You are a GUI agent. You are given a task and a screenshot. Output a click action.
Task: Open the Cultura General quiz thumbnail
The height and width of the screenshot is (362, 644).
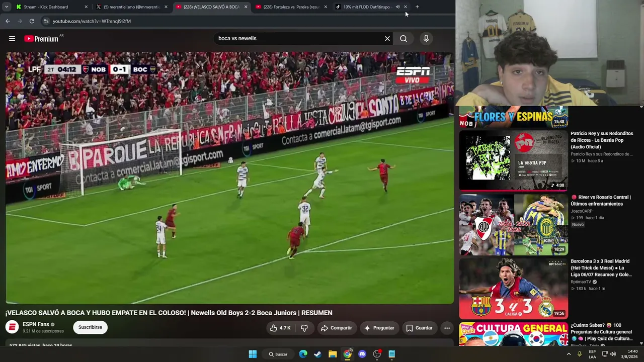tap(513, 334)
